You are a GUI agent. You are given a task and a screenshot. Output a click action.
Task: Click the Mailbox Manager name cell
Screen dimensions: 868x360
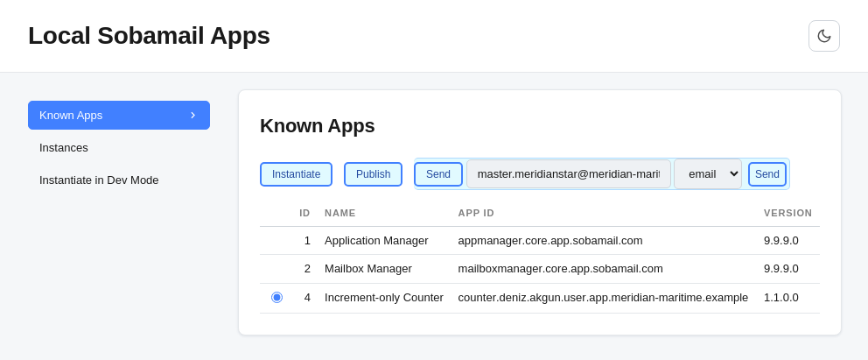point(368,269)
